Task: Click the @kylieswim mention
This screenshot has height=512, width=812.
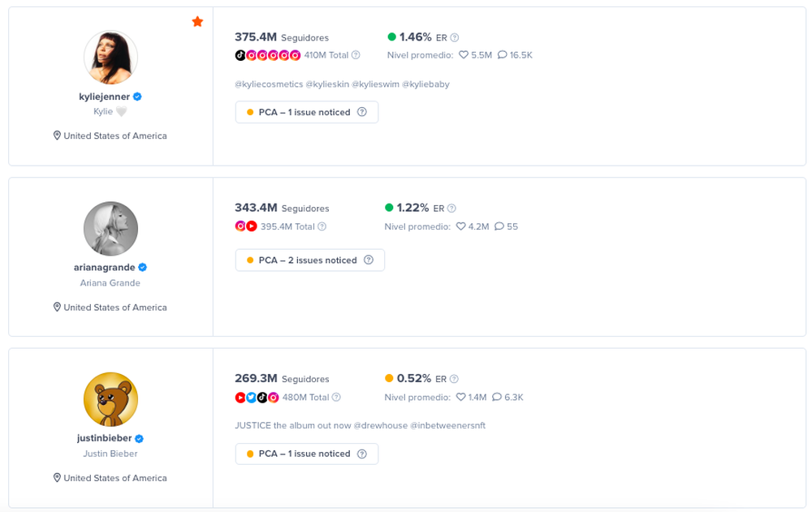Action: [x=375, y=84]
